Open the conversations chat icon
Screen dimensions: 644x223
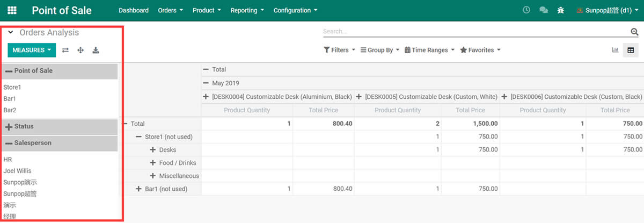(543, 10)
